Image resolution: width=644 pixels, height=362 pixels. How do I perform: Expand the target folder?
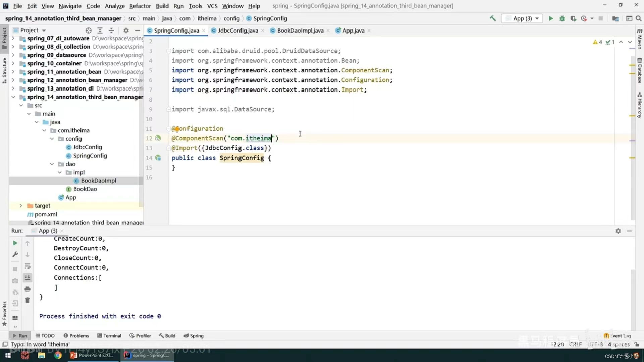coord(21,206)
